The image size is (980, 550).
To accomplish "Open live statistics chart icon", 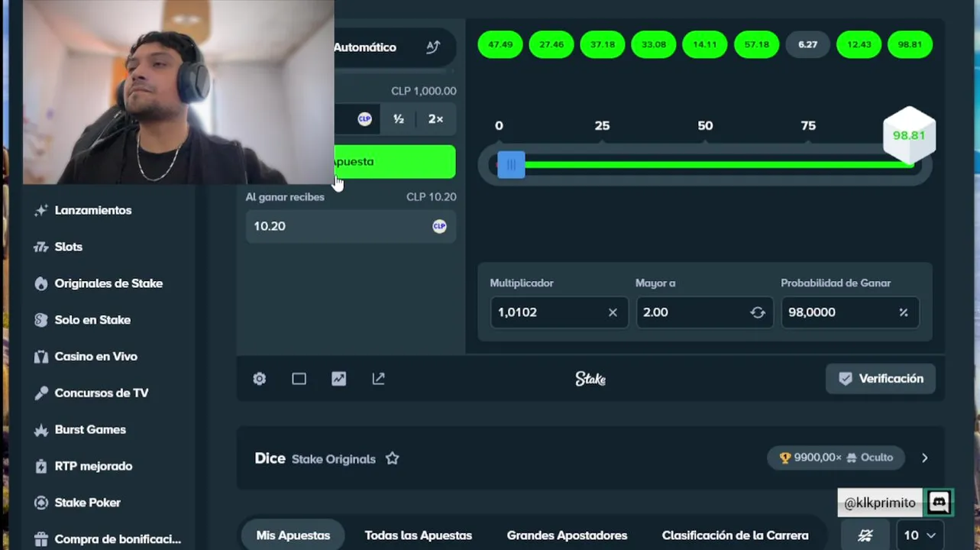I will click(339, 379).
